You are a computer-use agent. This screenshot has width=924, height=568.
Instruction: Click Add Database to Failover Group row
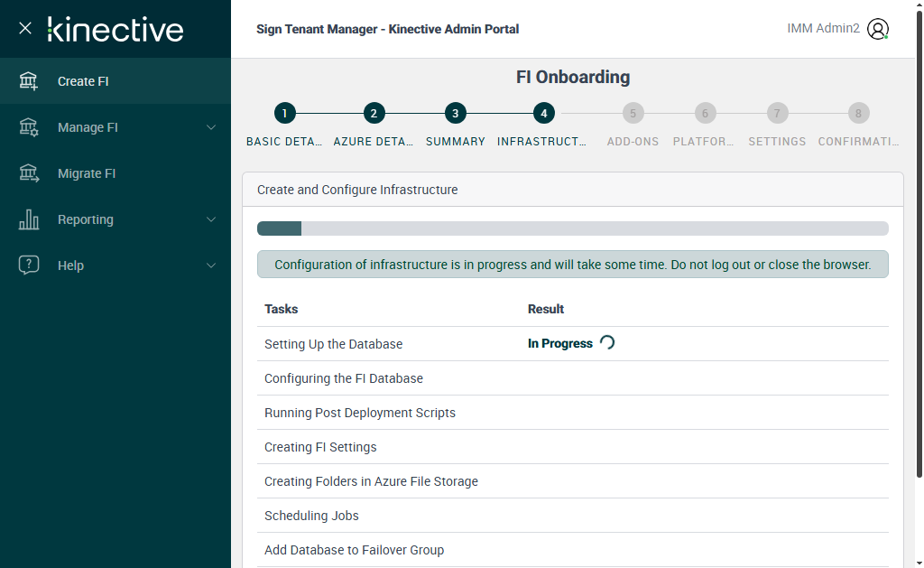click(573, 549)
